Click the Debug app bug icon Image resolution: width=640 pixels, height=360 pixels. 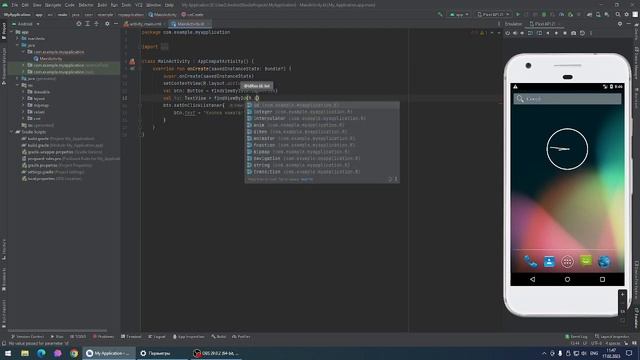(x=544, y=14)
